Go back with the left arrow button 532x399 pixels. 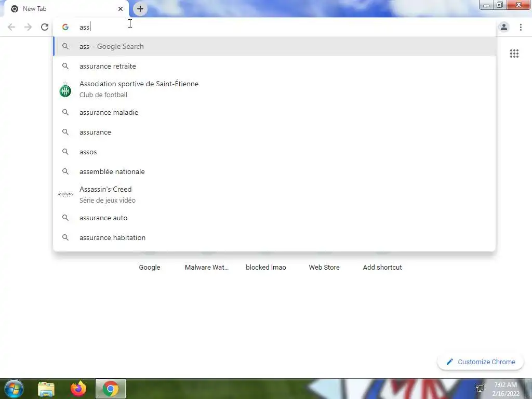tap(11, 27)
